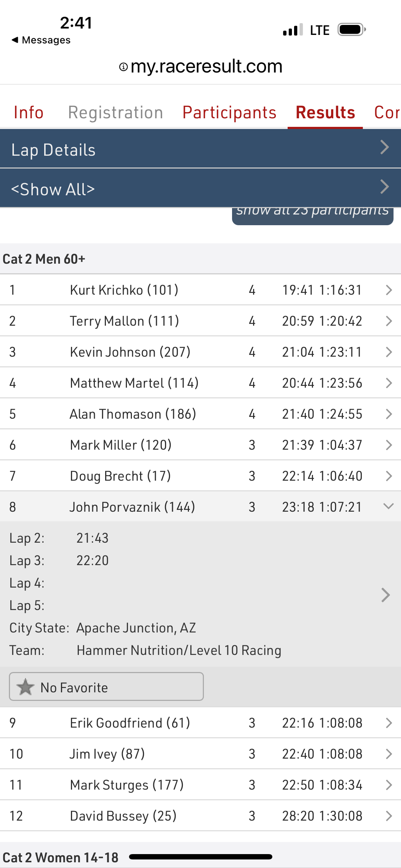Click the star icon in No Favorite
Image resolution: width=401 pixels, height=868 pixels.
25,687
